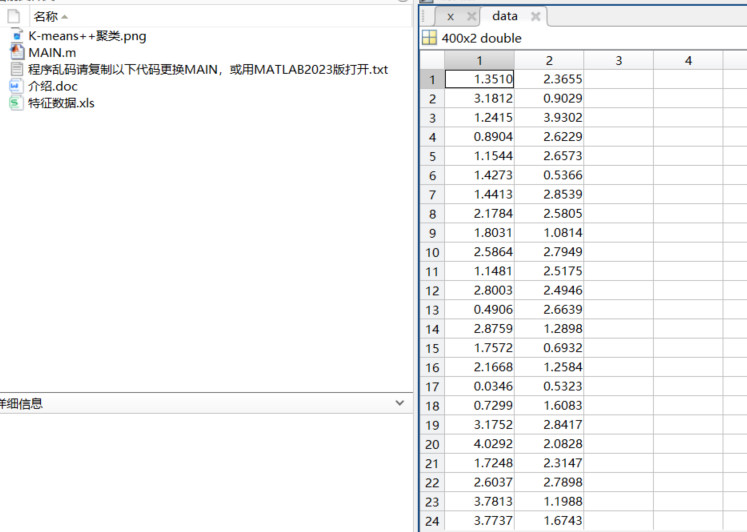Switch to the data variable tab
The image size is (747, 532).
505,17
